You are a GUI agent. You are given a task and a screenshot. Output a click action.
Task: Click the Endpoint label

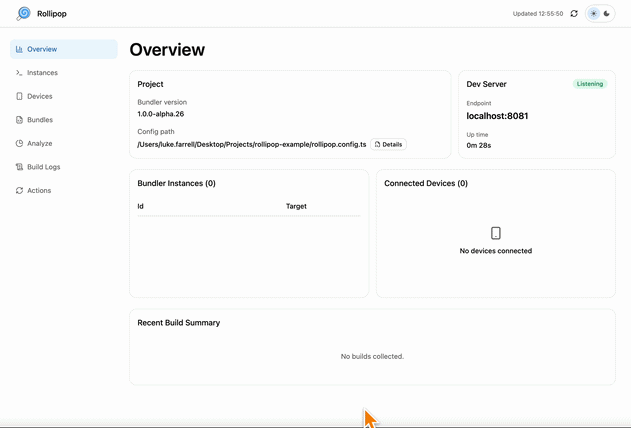[x=479, y=103]
